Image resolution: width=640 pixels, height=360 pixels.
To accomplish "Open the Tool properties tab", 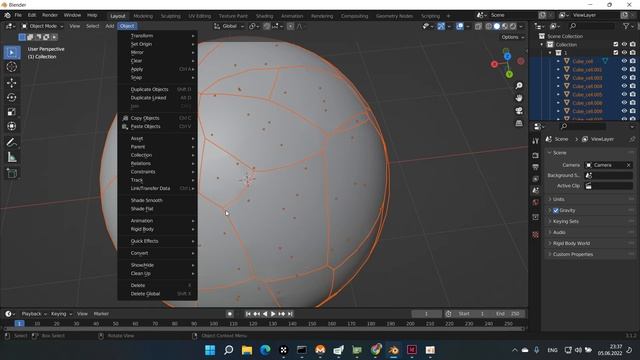I will tap(536, 141).
